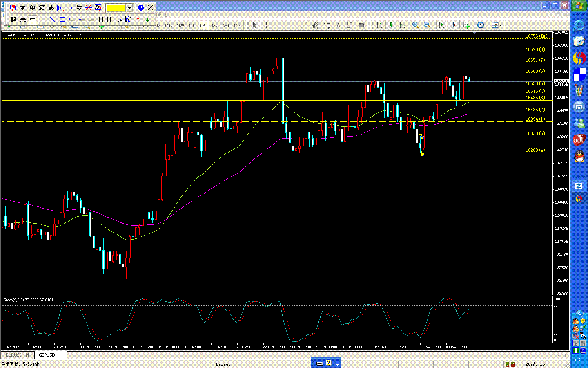The width and height of the screenshot is (588, 368).
Task: Switch to M15 timeframe
Action: pyautogui.click(x=169, y=25)
